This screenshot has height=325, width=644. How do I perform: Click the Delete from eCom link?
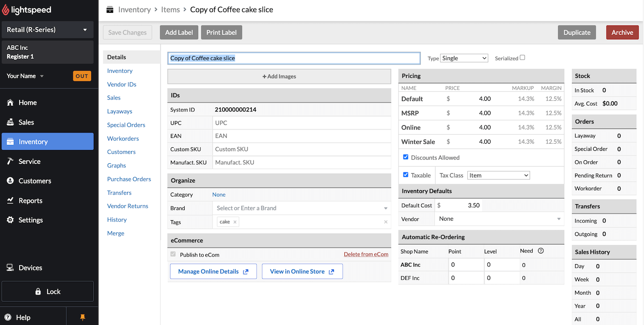click(x=366, y=254)
